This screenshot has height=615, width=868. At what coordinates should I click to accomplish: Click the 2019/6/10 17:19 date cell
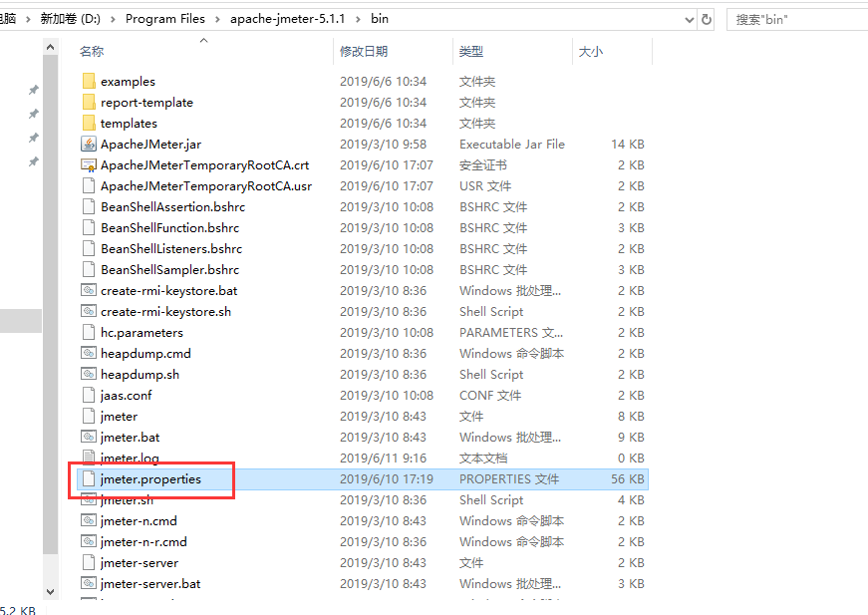click(387, 478)
